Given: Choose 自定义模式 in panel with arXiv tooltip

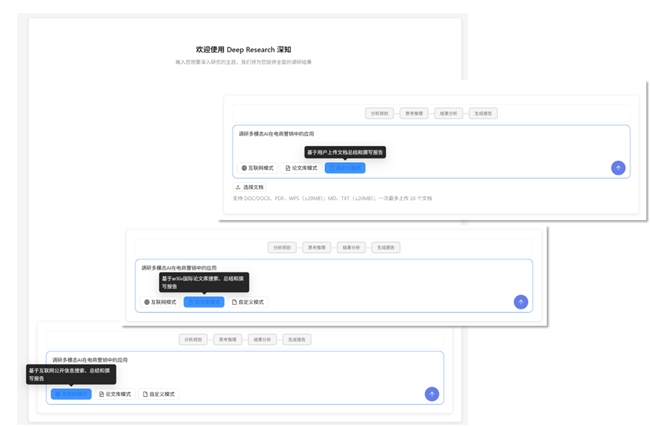Looking at the screenshot, I should click(248, 302).
